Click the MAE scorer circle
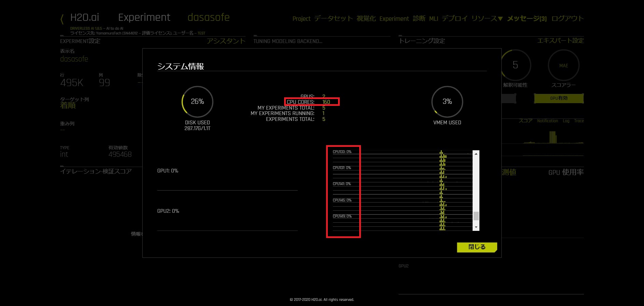This screenshot has width=644, height=306. [563, 66]
